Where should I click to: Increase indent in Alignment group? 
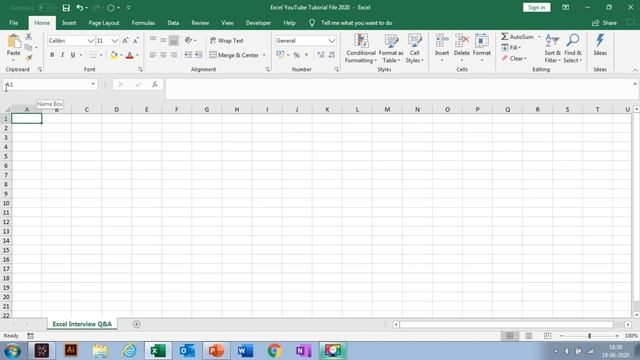(198, 55)
